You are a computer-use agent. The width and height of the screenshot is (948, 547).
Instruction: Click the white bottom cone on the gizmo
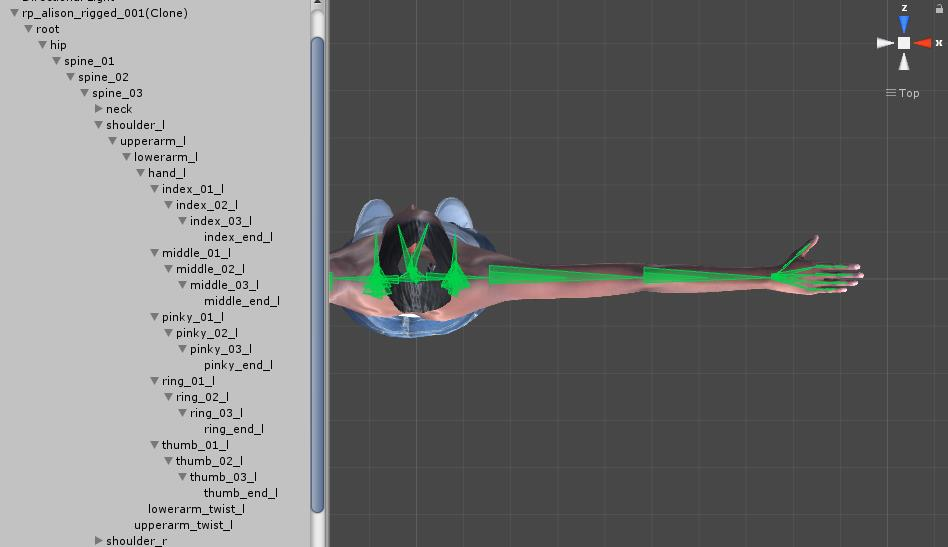tap(904, 62)
